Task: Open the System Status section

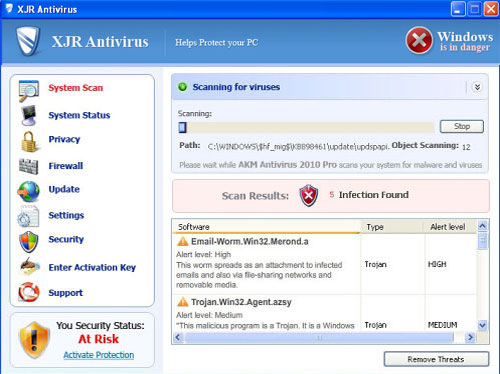Action: (79, 115)
